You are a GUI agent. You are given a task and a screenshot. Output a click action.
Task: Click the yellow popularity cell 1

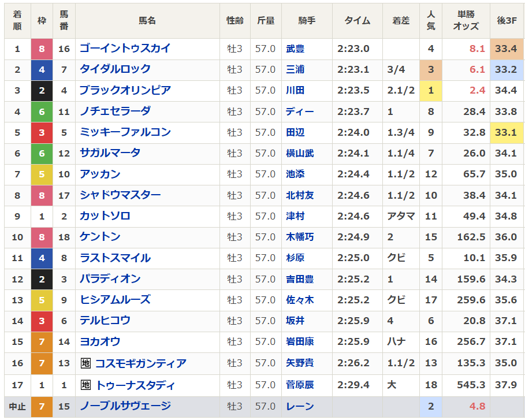431,91
